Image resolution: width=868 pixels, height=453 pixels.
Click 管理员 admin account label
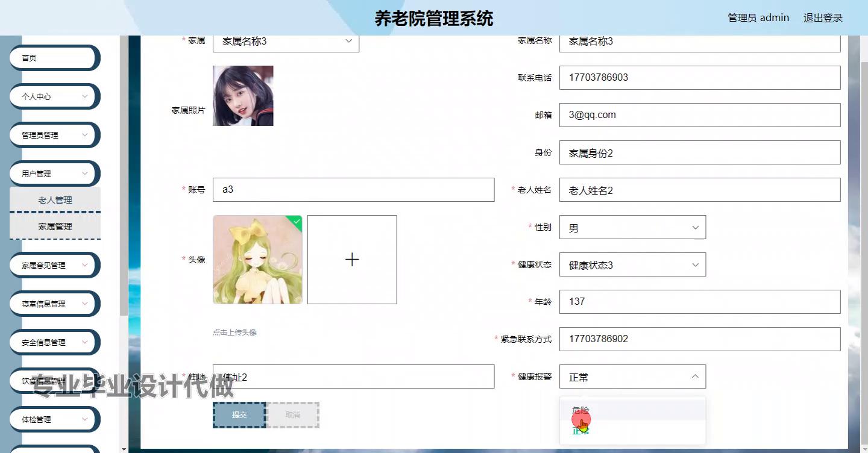pos(758,18)
